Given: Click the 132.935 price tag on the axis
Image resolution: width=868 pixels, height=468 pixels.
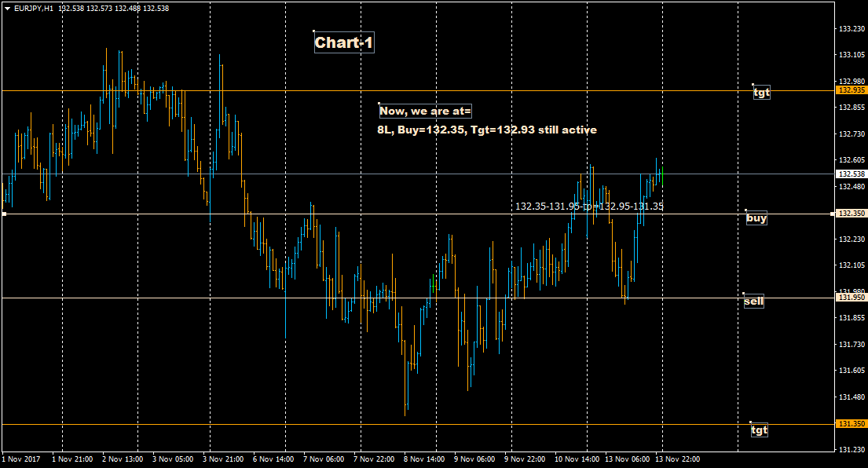Looking at the screenshot, I should (x=852, y=90).
